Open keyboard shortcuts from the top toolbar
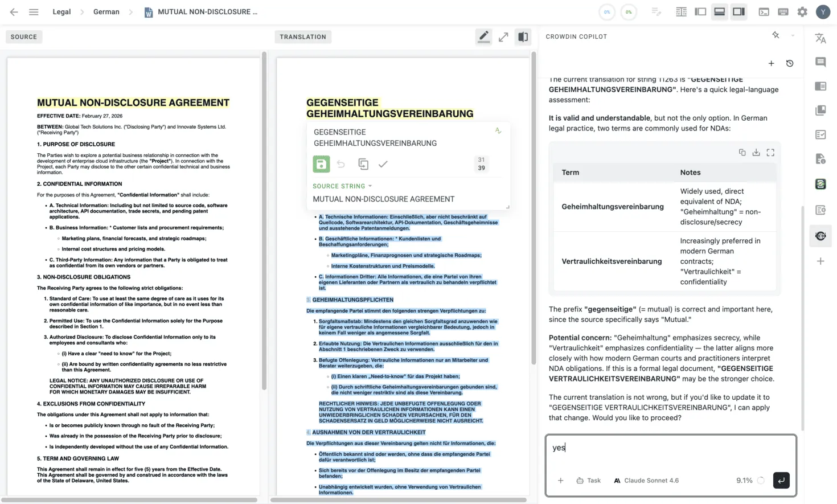Image resolution: width=837 pixels, height=504 pixels. [783, 11]
